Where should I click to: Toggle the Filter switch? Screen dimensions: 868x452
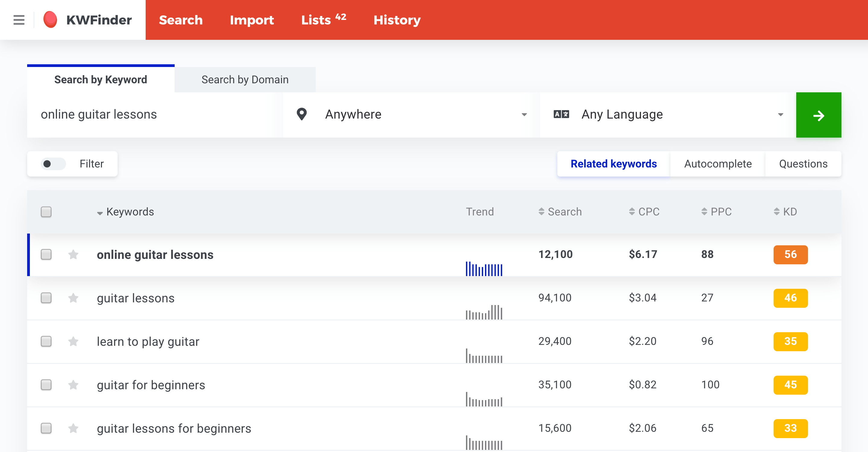click(x=53, y=164)
